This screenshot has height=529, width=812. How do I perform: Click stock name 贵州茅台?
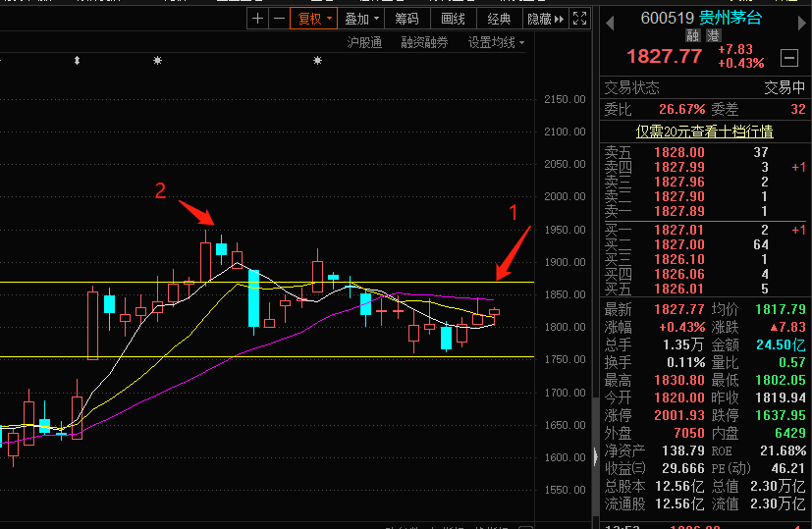point(731,18)
